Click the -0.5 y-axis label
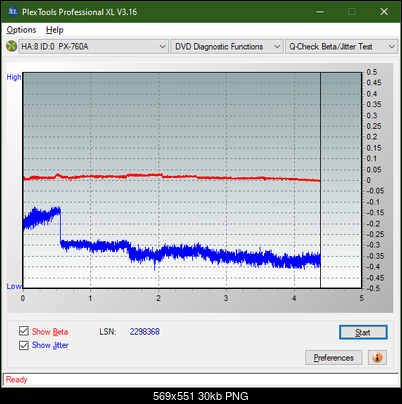The width and height of the screenshot is (402, 404). click(373, 288)
